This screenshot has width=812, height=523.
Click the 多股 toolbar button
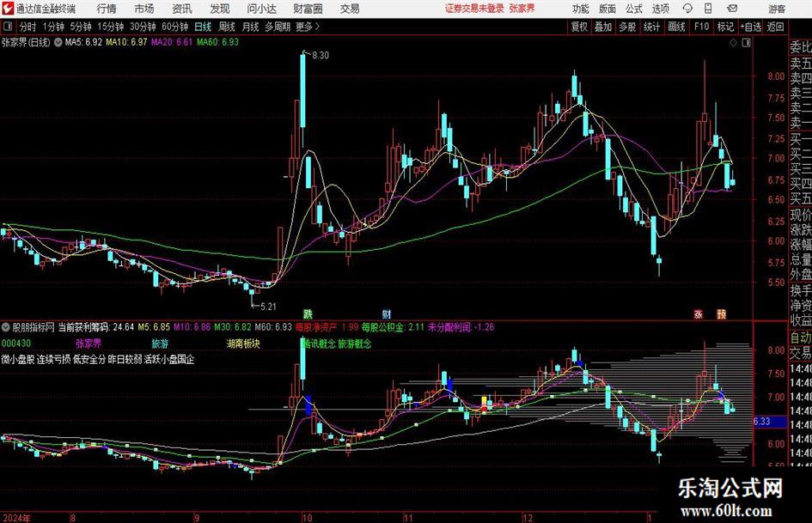pyautogui.click(x=627, y=27)
